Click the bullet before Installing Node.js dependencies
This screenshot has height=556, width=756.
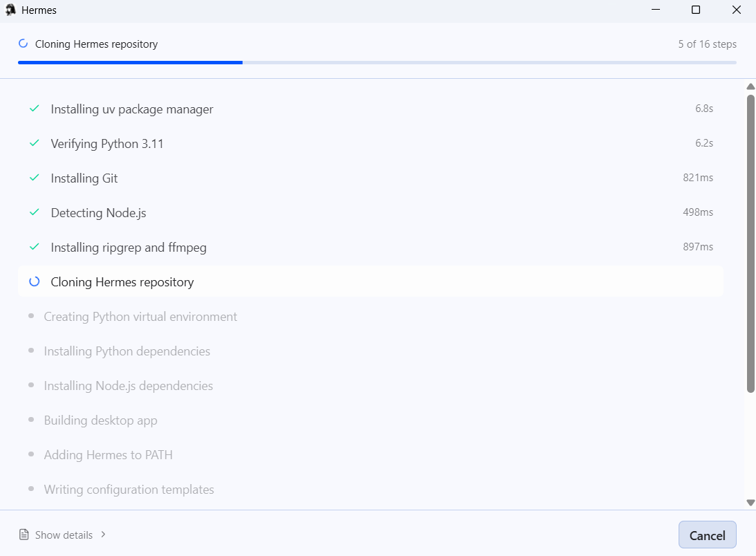tap(31, 385)
